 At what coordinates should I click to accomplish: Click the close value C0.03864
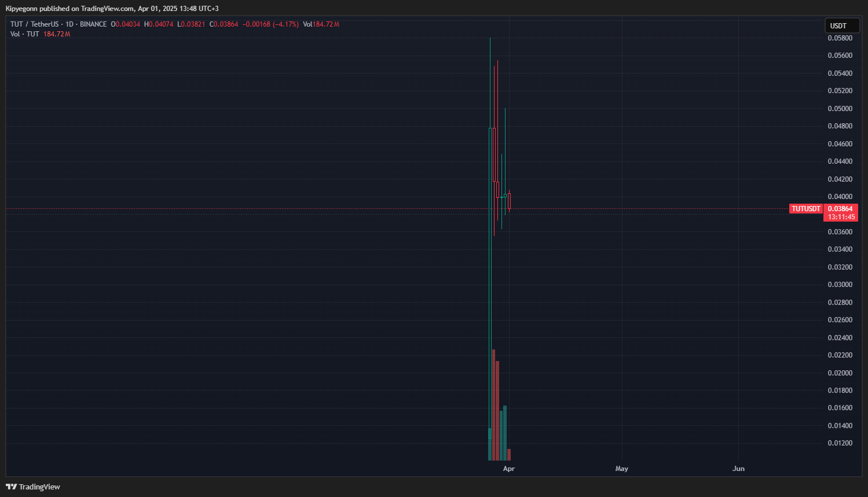[x=224, y=24]
